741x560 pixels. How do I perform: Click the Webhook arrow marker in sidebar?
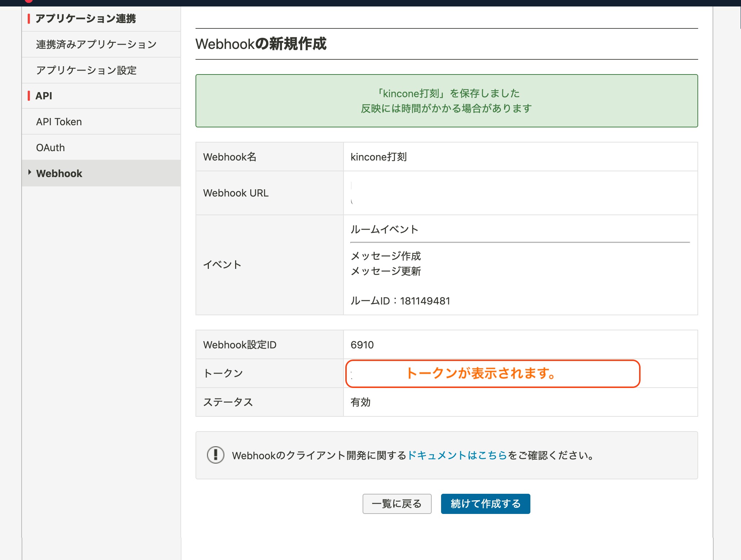click(30, 172)
